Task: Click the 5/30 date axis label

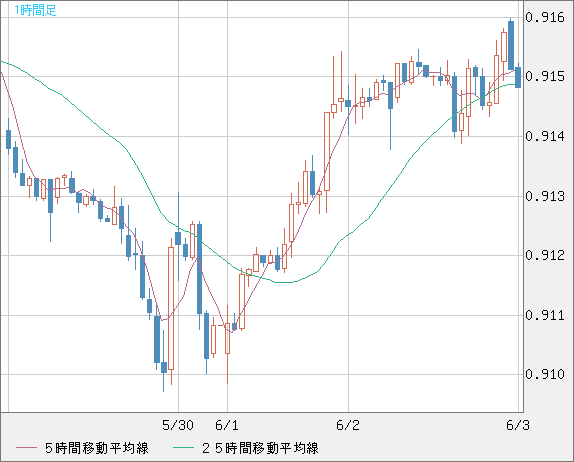Action: (x=178, y=425)
